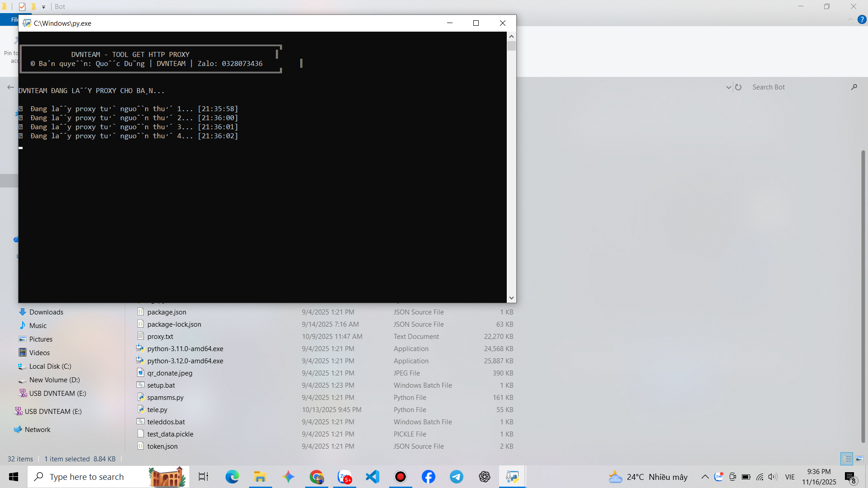Check the battery status icon in the tray
Image resolution: width=868 pixels, height=488 pixels.
point(746,477)
